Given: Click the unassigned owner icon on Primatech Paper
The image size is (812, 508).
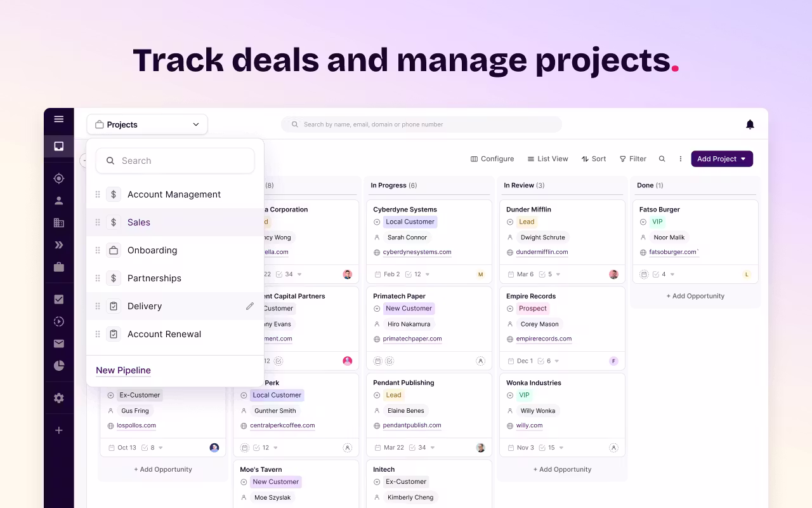Looking at the screenshot, I should point(481,361).
